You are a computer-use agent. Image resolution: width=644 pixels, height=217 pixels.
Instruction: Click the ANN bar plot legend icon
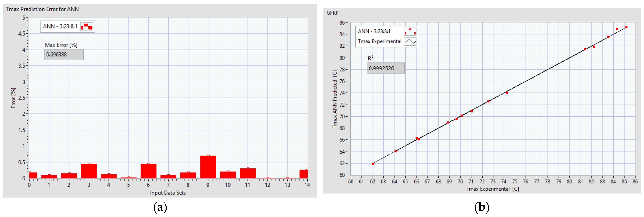(x=86, y=27)
